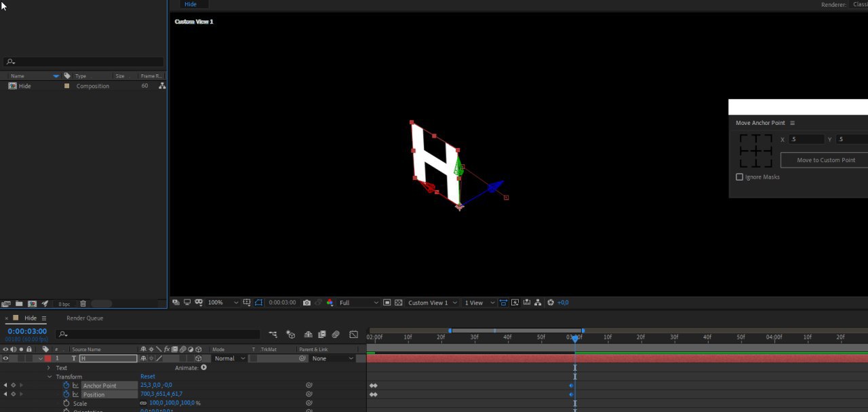
Task: Click Move to Custom Point button
Action: click(x=826, y=160)
